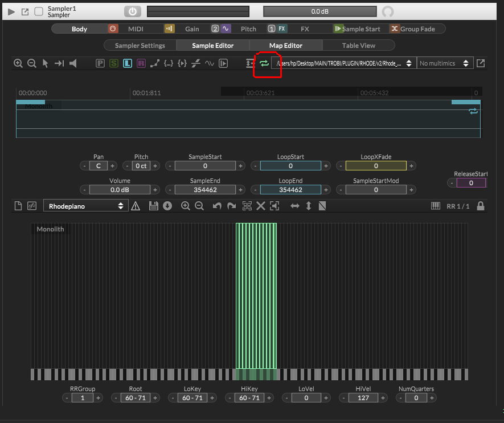Click the LoopXFade value field
The image size is (504, 423).
click(376, 166)
